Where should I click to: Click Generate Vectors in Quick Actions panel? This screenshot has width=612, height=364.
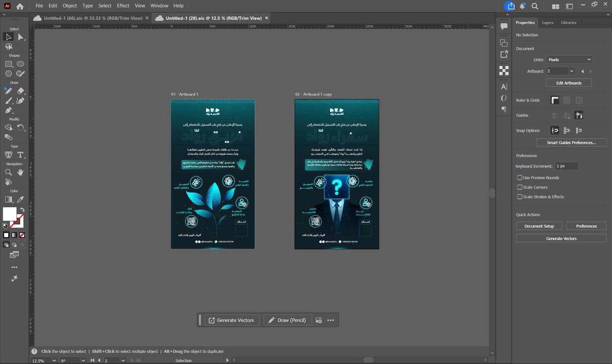(561, 238)
